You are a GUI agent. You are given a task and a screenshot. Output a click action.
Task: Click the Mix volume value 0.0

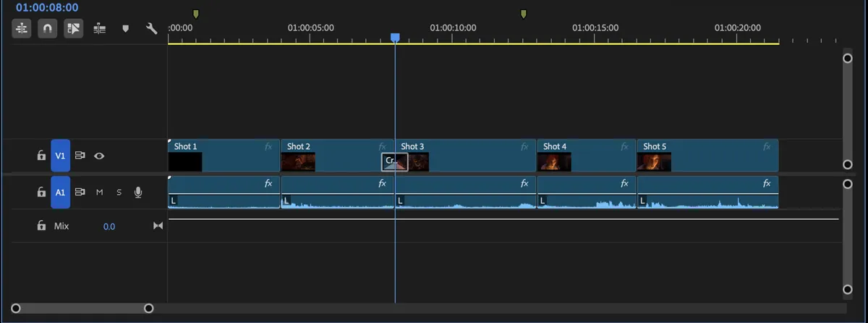click(109, 227)
